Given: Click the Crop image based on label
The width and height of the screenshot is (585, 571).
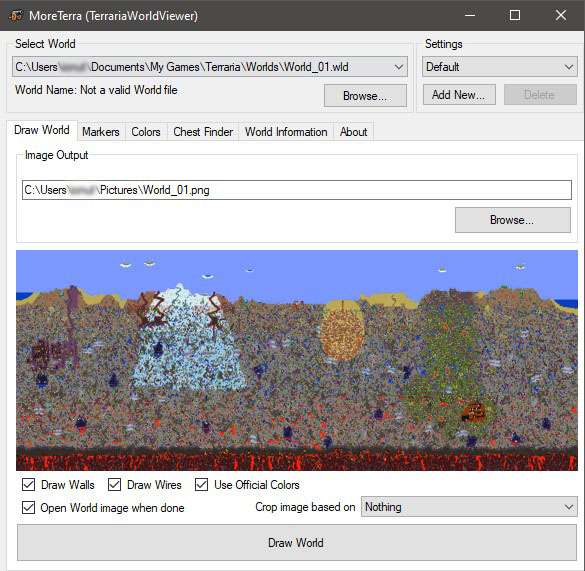Looking at the screenshot, I should coord(305,507).
